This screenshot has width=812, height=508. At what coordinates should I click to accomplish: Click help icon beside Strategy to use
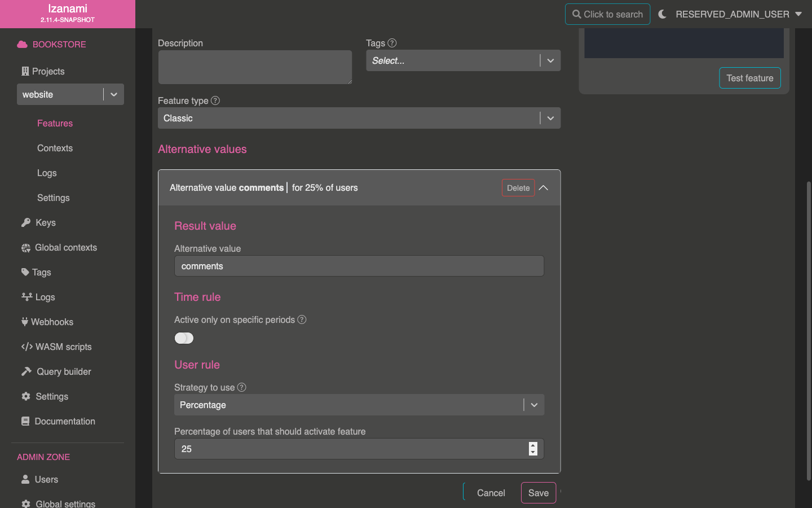click(x=242, y=387)
